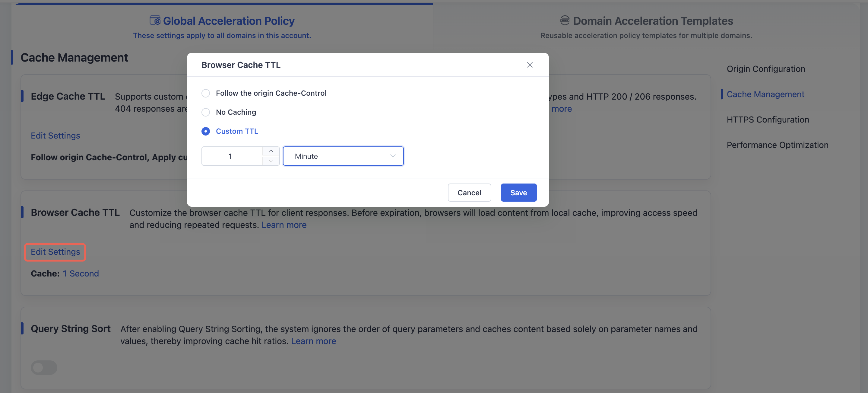This screenshot has height=393, width=868.
Task: Go to Origin Configuration section
Action: click(765, 69)
